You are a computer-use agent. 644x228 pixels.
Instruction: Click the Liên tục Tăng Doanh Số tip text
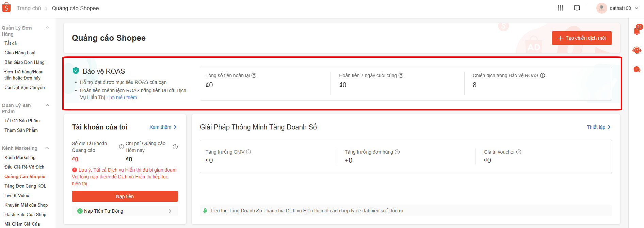click(x=307, y=211)
